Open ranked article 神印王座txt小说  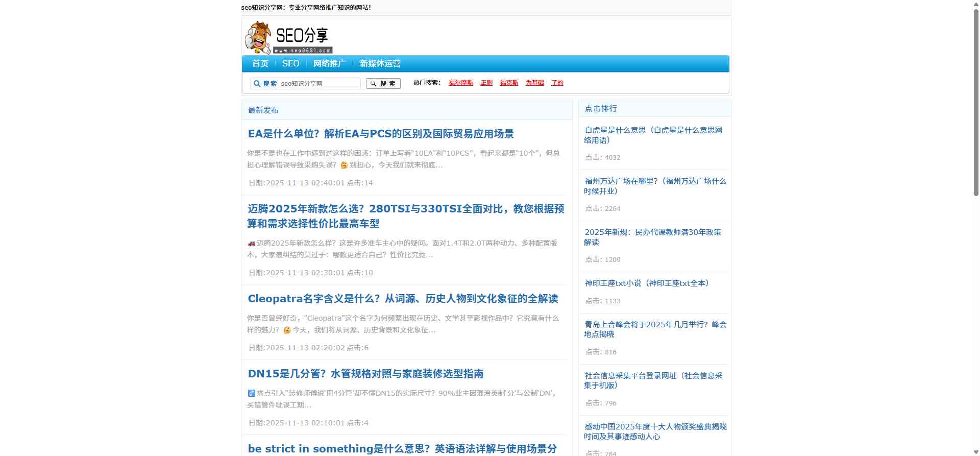point(646,283)
